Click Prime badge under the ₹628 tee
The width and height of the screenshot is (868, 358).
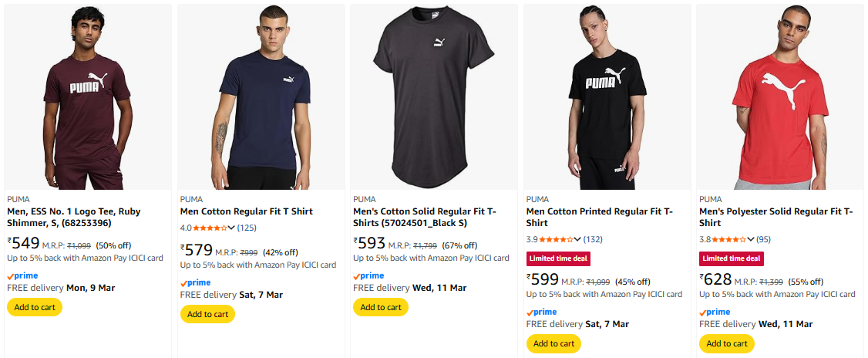[x=715, y=312]
